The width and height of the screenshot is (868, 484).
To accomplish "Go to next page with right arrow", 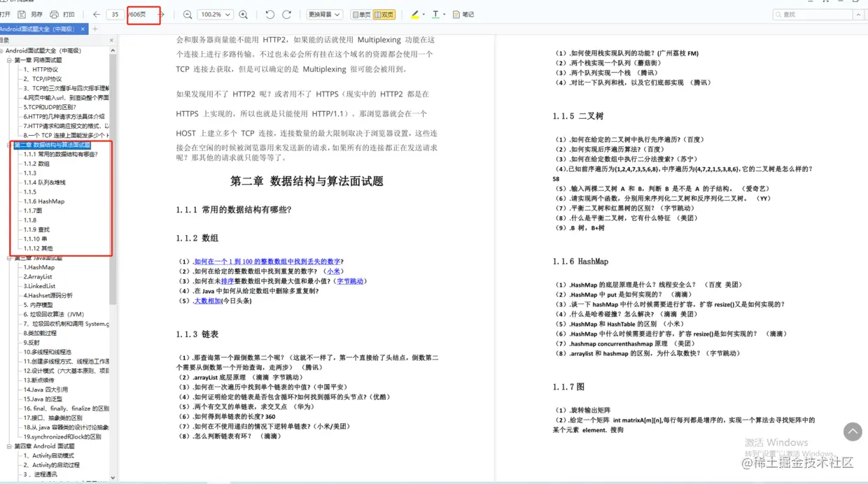I will pos(162,14).
